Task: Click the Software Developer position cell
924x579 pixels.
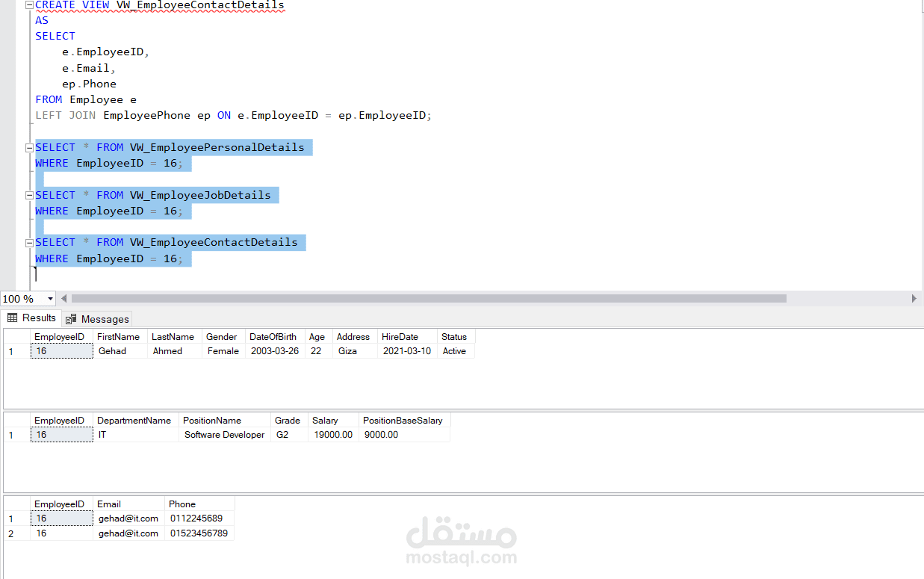Action: (x=225, y=435)
